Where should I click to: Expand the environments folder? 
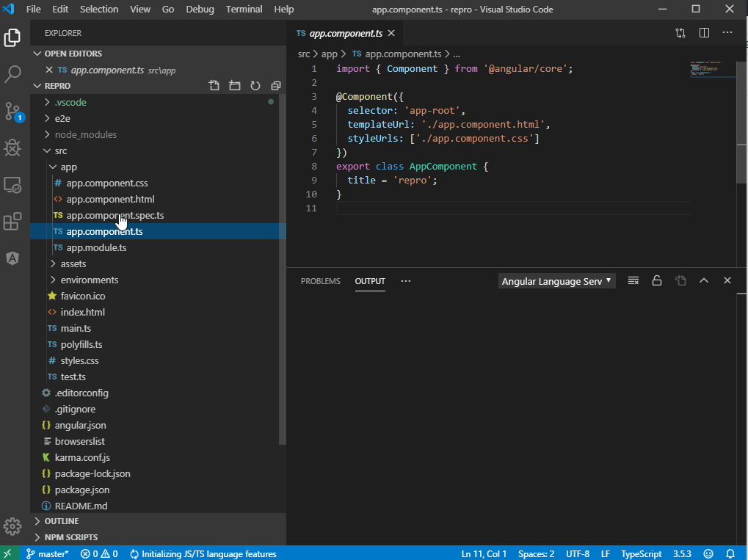[90, 280]
